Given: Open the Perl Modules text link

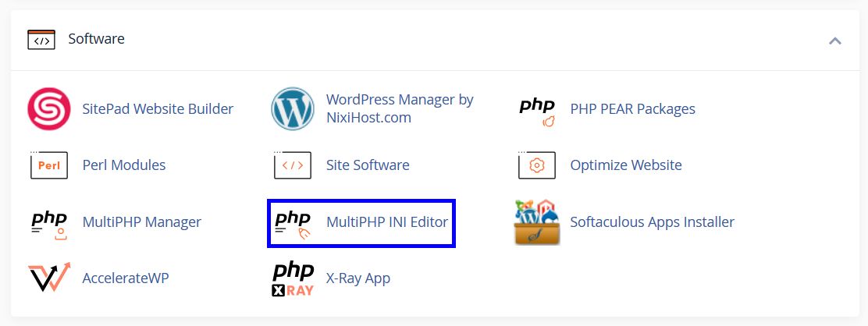Looking at the screenshot, I should click(x=124, y=165).
